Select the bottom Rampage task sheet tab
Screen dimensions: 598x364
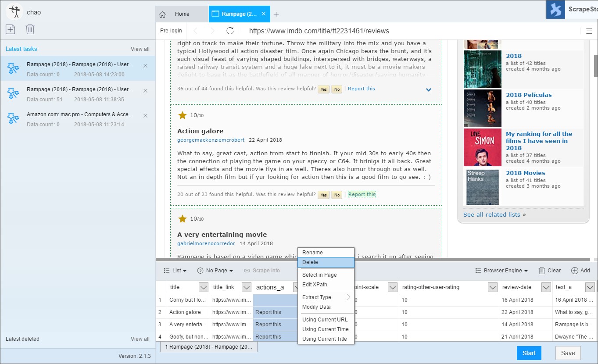[x=209, y=347]
